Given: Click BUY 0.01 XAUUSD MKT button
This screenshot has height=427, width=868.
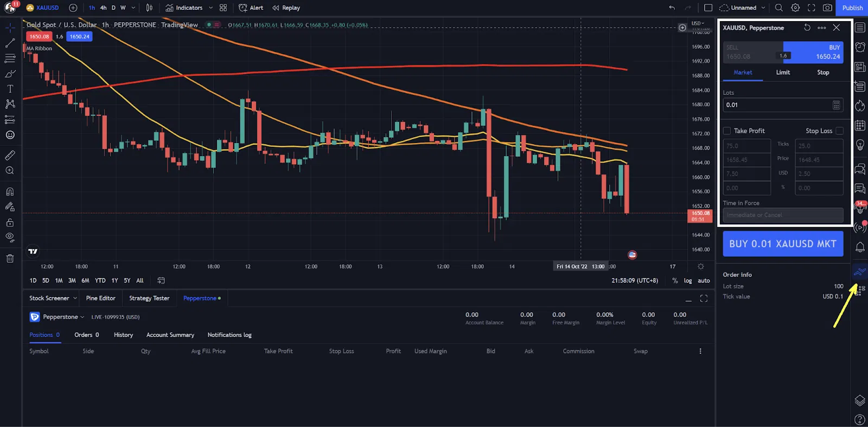Looking at the screenshot, I should [x=783, y=244].
